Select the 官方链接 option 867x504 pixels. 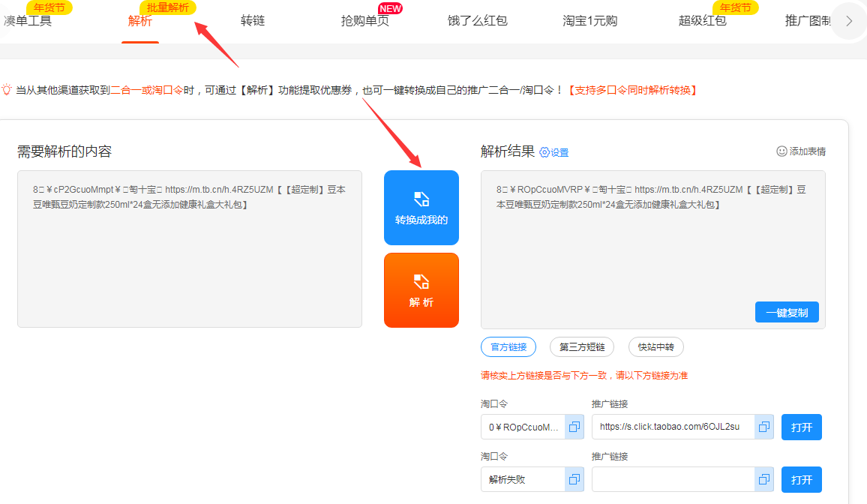508,347
